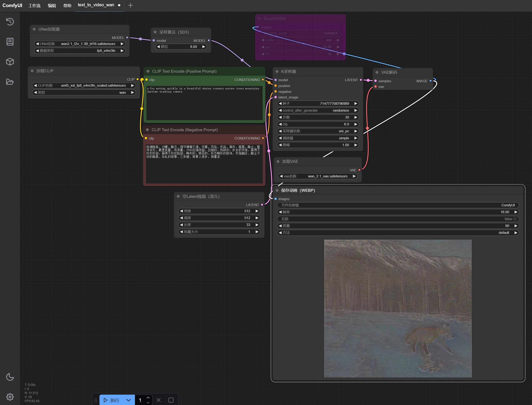Open the 工作流 menu
This screenshot has height=405, width=532.
click(x=35, y=6)
